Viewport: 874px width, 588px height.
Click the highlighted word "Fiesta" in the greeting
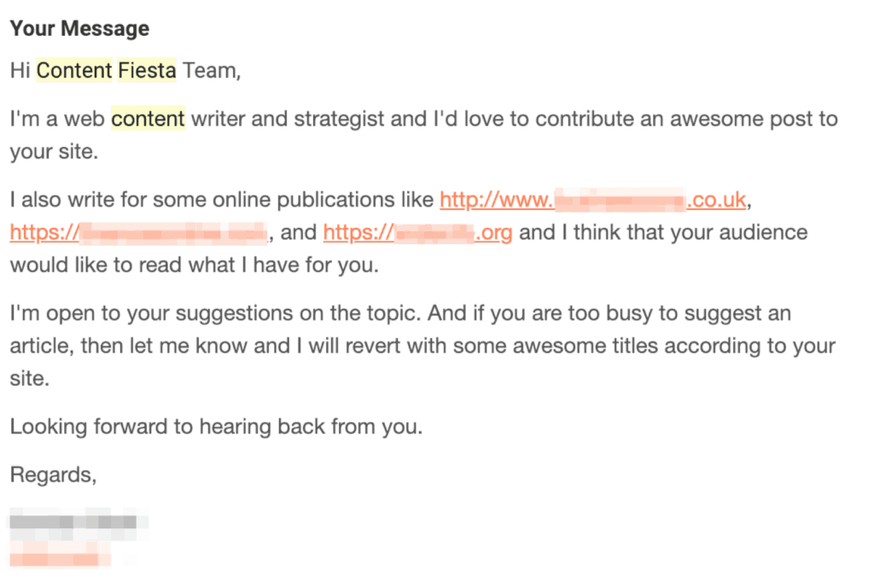[147, 71]
